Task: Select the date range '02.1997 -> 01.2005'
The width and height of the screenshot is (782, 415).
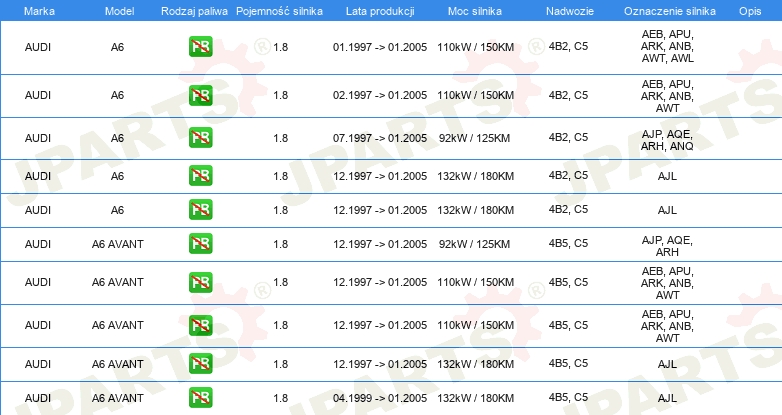Action: pyautogui.click(x=380, y=95)
